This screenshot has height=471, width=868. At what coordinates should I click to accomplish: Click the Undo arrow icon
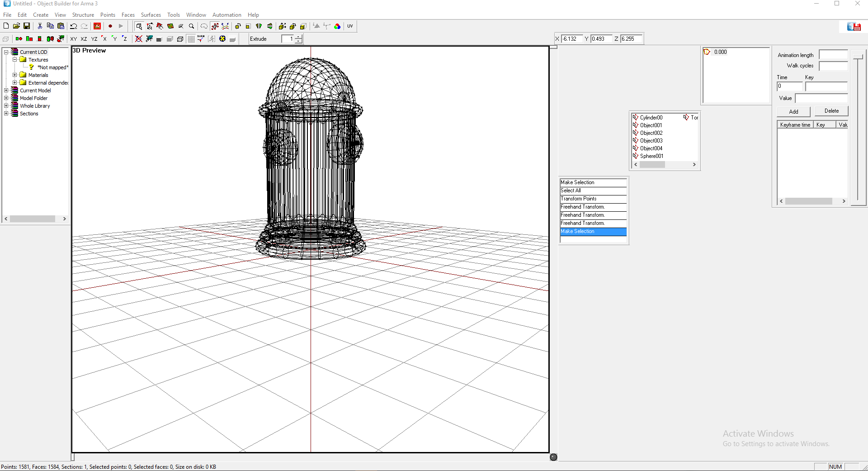coord(73,26)
